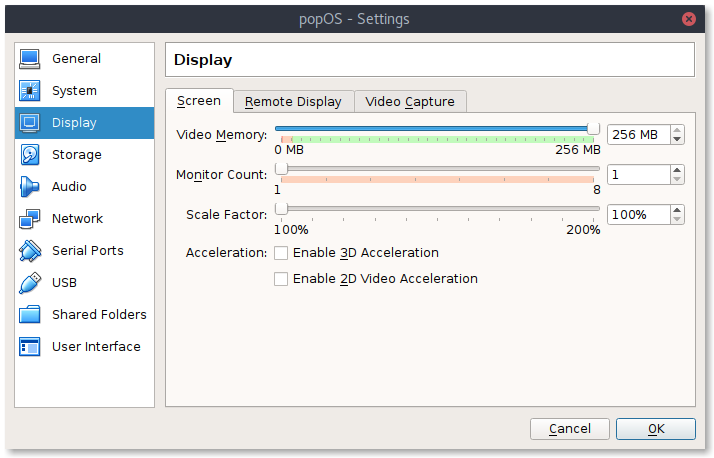The image size is (714, 458).
Task: Switch to the Video Capture tab
Action: click(x=410, y=102)
